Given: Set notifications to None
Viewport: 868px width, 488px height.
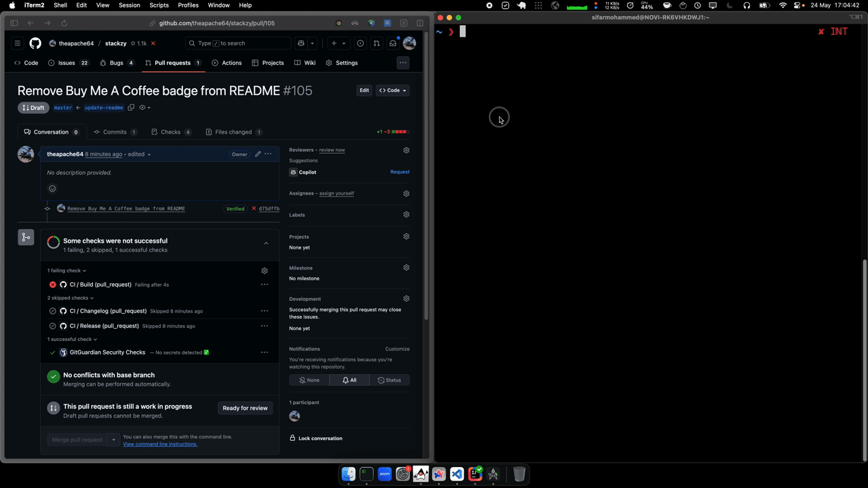Looking at the screenshot, I should tap(309, 380).
